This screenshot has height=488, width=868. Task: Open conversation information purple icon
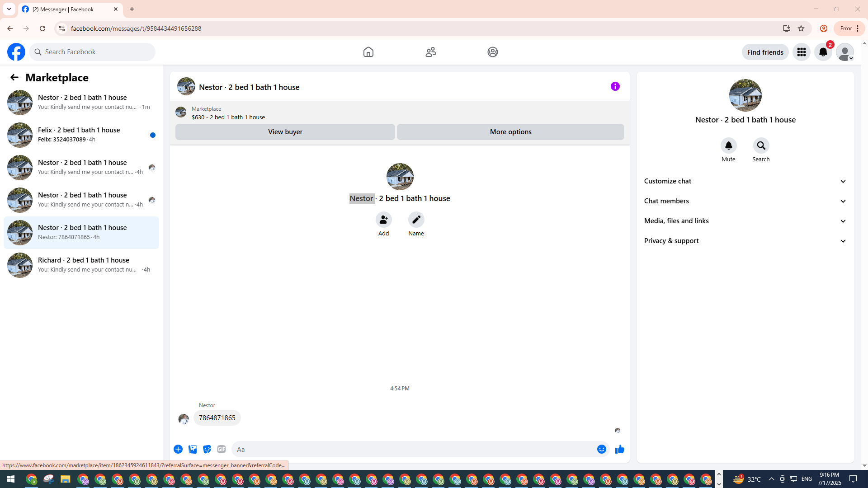tap(615, 86)
